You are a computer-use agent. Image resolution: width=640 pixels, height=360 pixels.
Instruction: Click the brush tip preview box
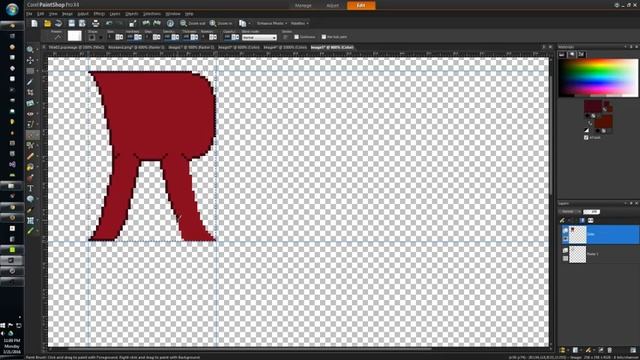tap(74, 36)
